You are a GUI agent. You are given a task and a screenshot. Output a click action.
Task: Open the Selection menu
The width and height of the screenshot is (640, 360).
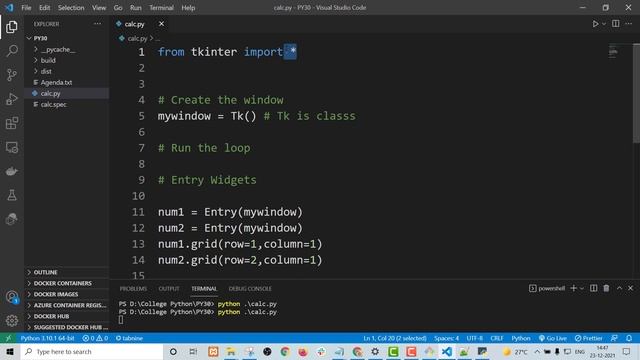click(71, 8)
